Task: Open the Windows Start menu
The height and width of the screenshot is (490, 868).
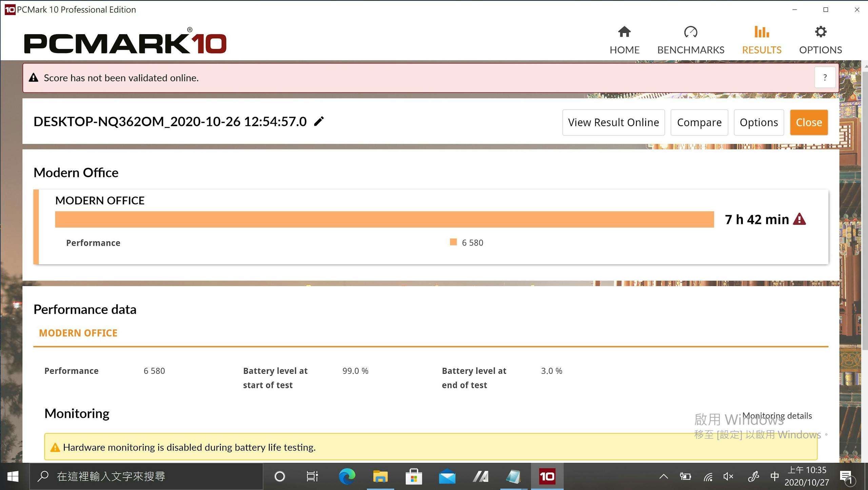Action: (13, 476)
